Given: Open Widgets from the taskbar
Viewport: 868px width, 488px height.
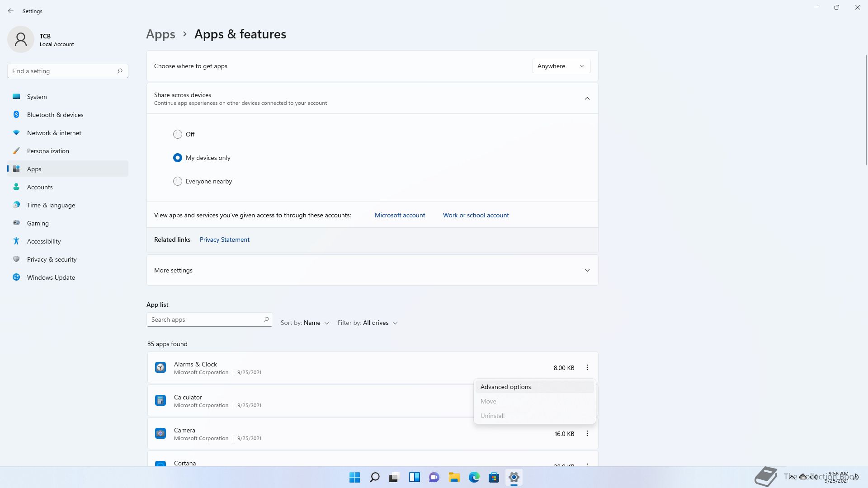Looking at the screenshot, I should [415, 477].
